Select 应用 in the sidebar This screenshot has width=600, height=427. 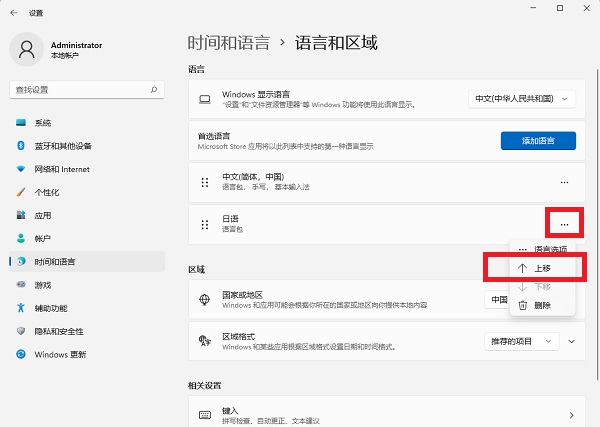point(43,215)
